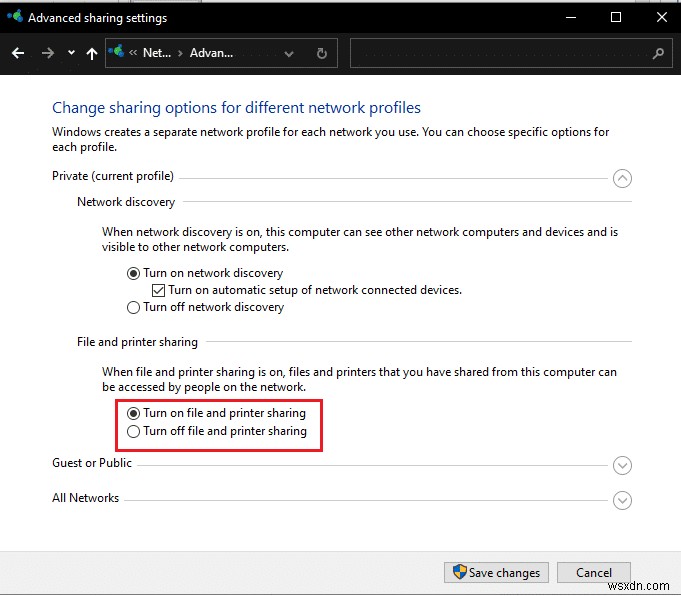This screenshot has width=681, height=596.
Task: Click the All Networks heading text
Action: point(86,498)
